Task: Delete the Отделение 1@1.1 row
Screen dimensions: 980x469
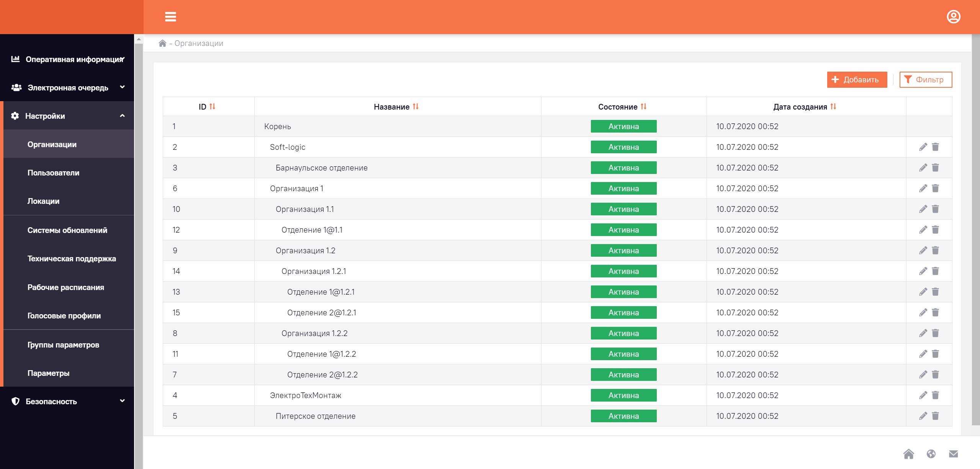Action: click(935, 230)
